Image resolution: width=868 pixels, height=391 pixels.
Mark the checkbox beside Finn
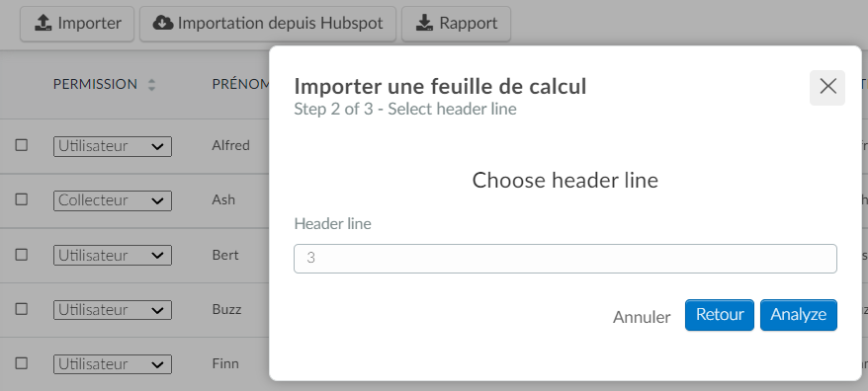21,363
